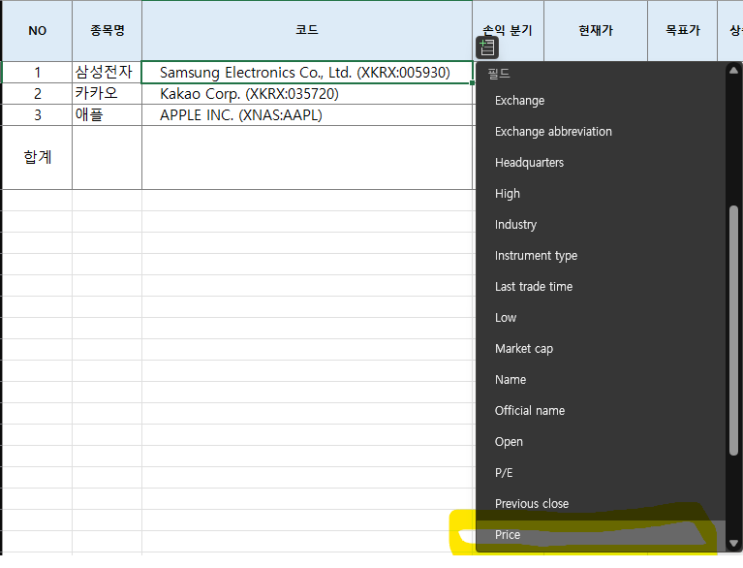
Task: Pick the Open field
Action: click(x=600, y=442)
